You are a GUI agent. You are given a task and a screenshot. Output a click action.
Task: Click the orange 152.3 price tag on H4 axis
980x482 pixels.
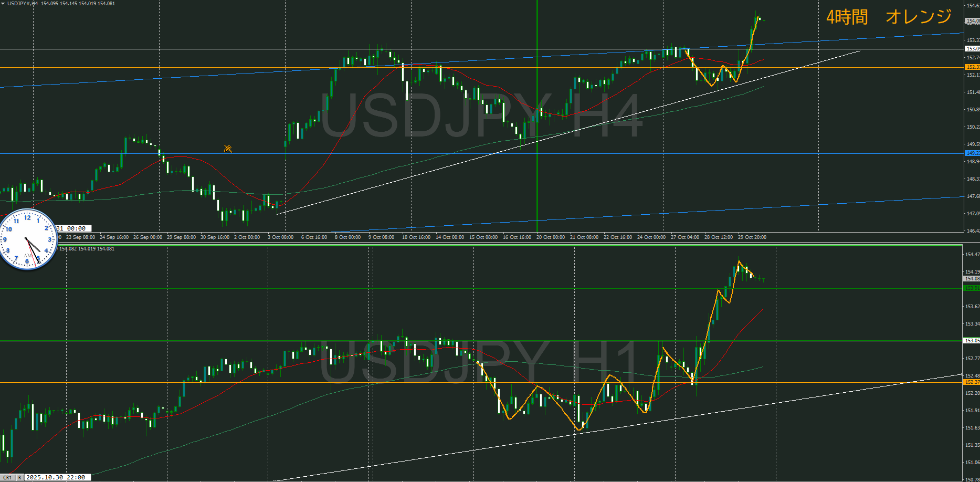(x=972, y=67)
